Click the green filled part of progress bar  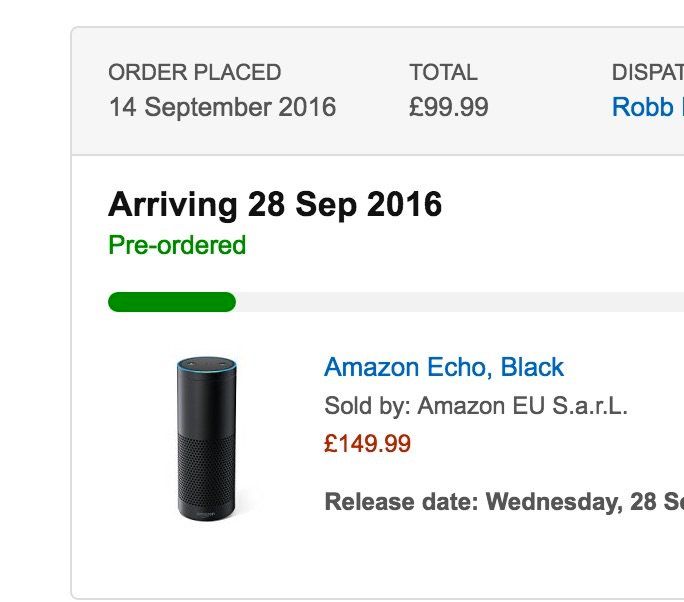[x=171, y=302]
